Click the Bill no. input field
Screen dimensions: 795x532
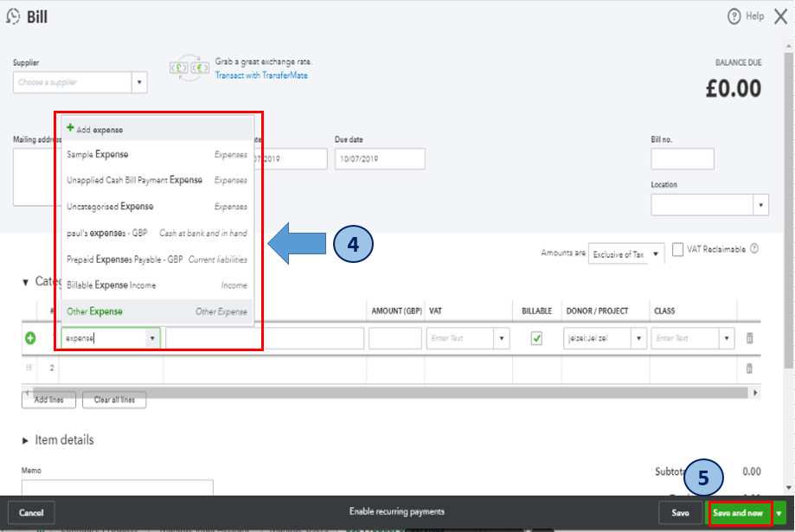(683, 159)
